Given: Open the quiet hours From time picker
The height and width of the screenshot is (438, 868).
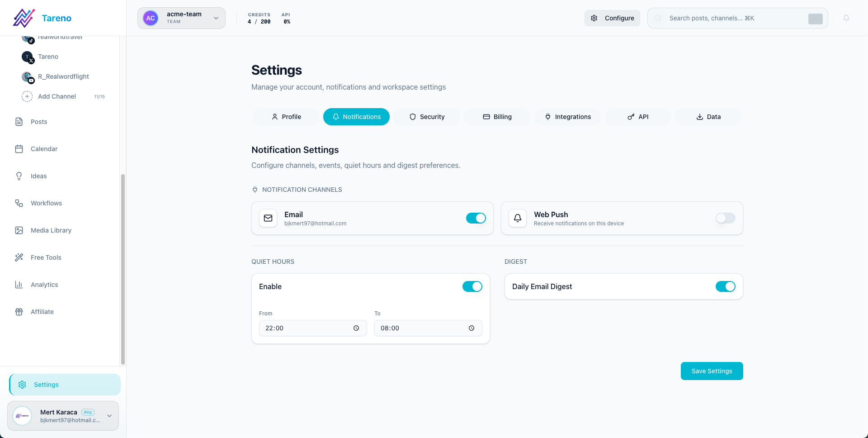Looking at the screenshot, I should 356,328.
